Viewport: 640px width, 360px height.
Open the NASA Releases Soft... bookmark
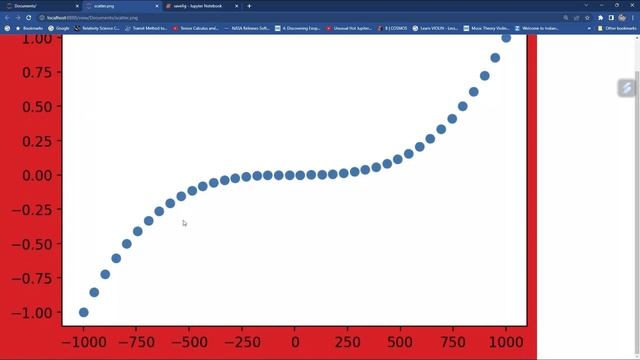click(247, 28)
